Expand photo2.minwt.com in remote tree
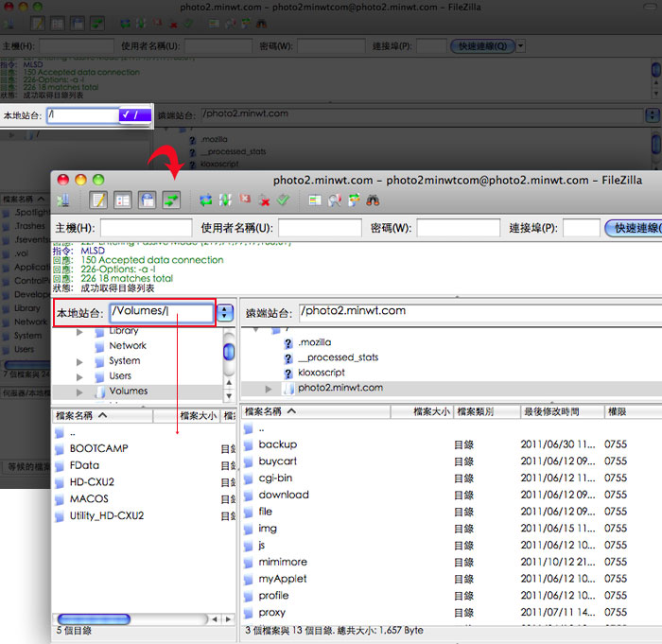This screenshot has width=662, height=644. pos(269,389)
